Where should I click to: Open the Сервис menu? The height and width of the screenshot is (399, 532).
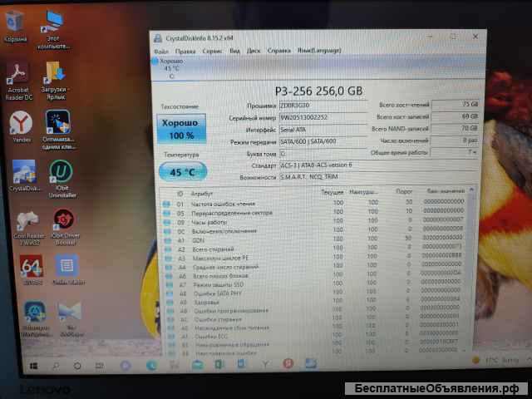point(212,51)
